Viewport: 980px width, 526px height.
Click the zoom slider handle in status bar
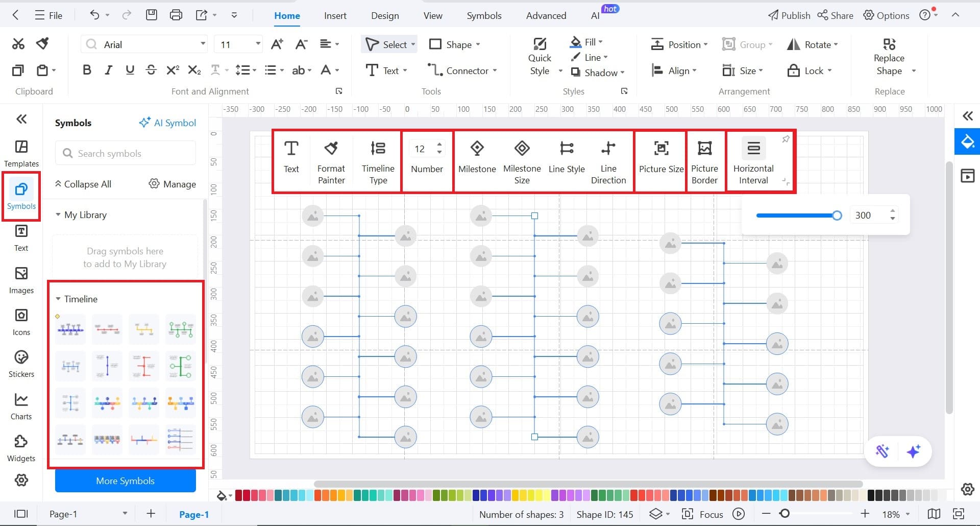[785, 513]
